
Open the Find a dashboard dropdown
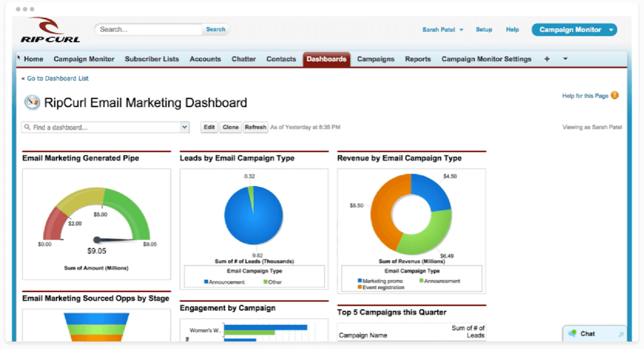tap(184, 127)
